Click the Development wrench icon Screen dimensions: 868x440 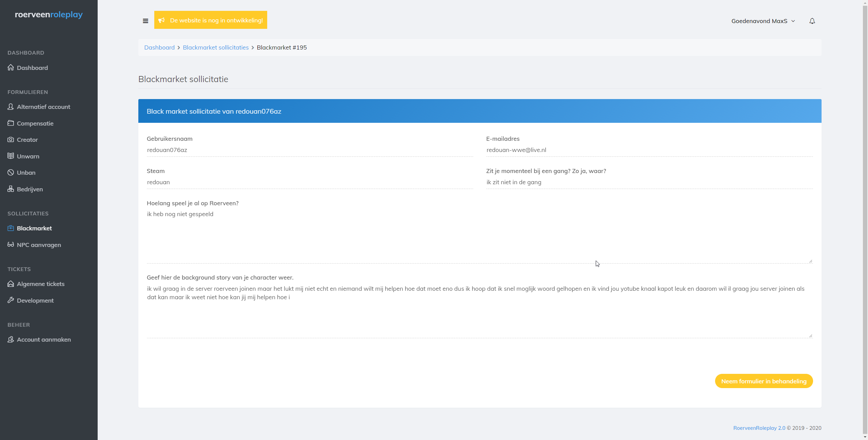pos(11,300)
